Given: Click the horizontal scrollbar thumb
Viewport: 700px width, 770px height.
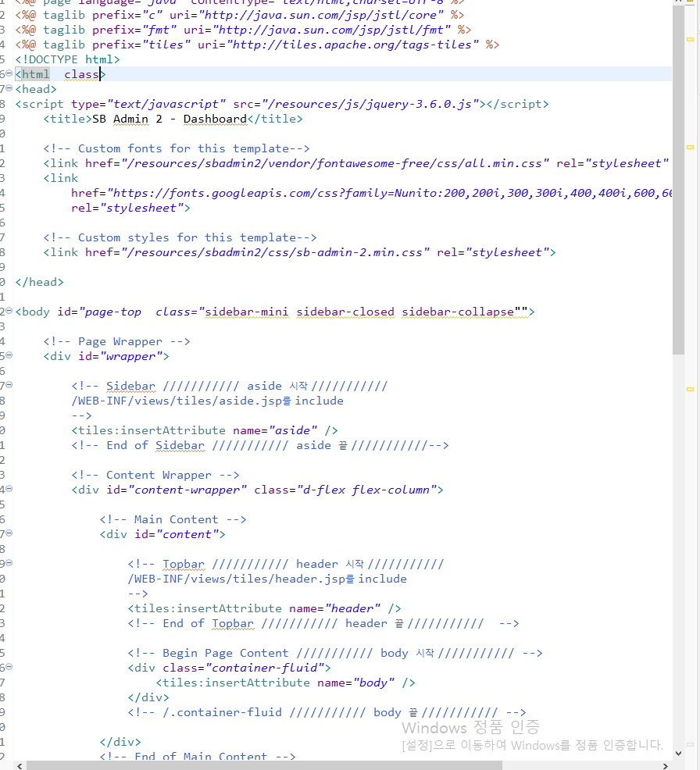Looking at the screenshot, I should tap(264, 765).
